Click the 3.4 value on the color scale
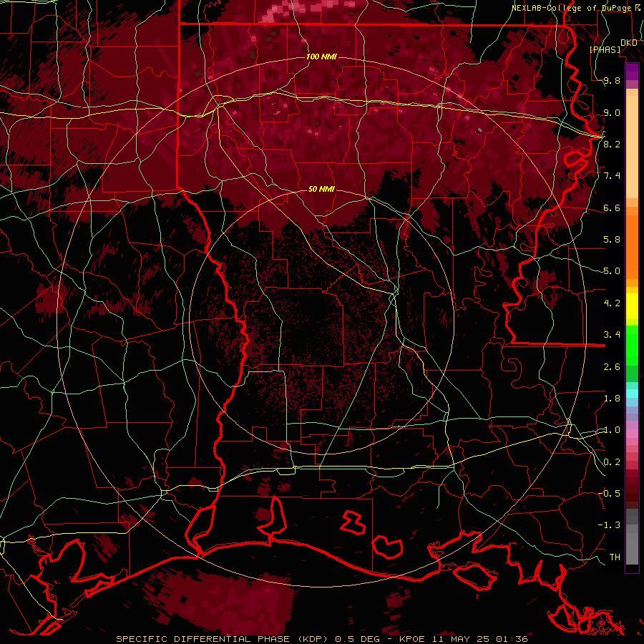 [x=612, y=335]
